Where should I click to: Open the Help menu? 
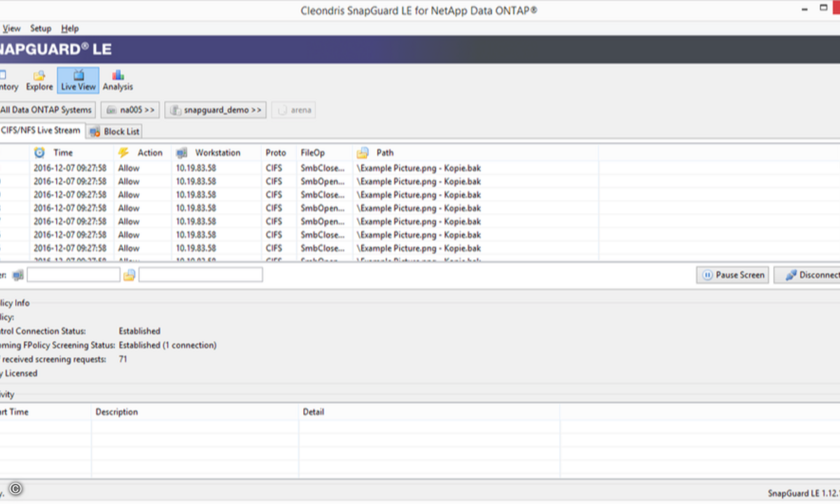pos(70,29)
